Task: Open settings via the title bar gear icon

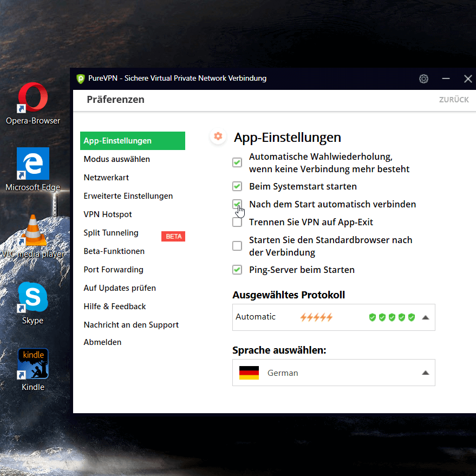Action: coord(423,79)
